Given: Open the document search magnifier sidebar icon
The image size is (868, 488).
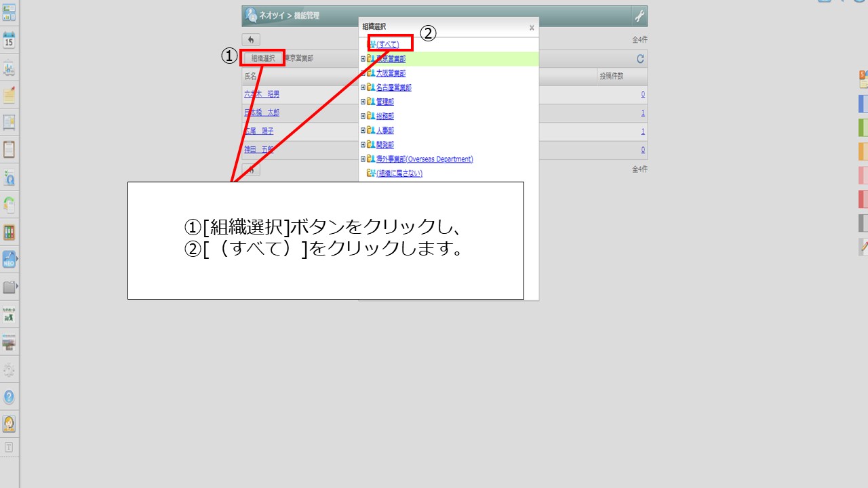Looking at the screenshot, I should pos(9,178).
